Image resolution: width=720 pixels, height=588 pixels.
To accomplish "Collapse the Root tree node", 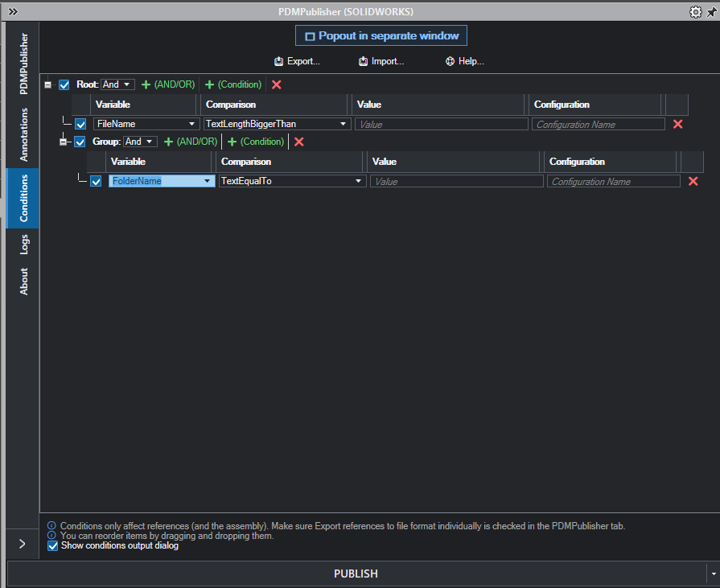I will [x=47, y=85].
